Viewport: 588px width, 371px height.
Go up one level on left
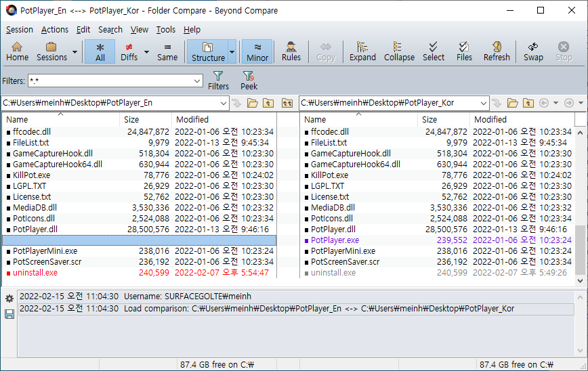click(x=268, y=103)
